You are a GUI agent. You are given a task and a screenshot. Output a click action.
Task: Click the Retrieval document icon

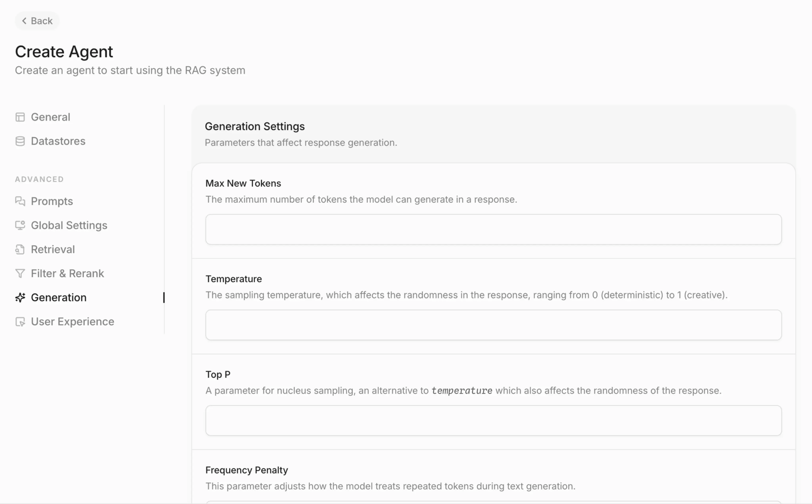coord(20,249)
